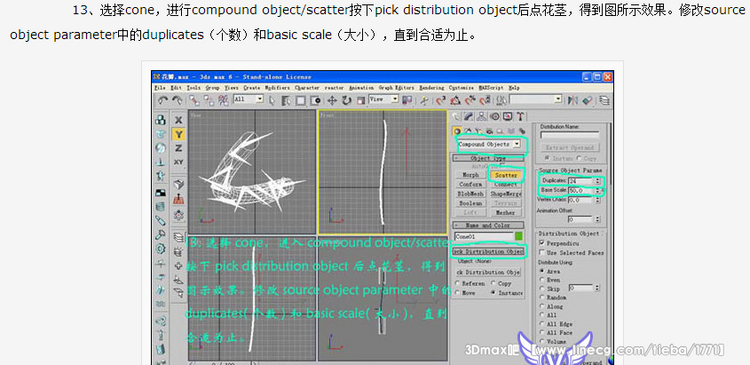Open the Utilities hammer panel icon
The image size is (750, 365).
[x=520, y=116]
